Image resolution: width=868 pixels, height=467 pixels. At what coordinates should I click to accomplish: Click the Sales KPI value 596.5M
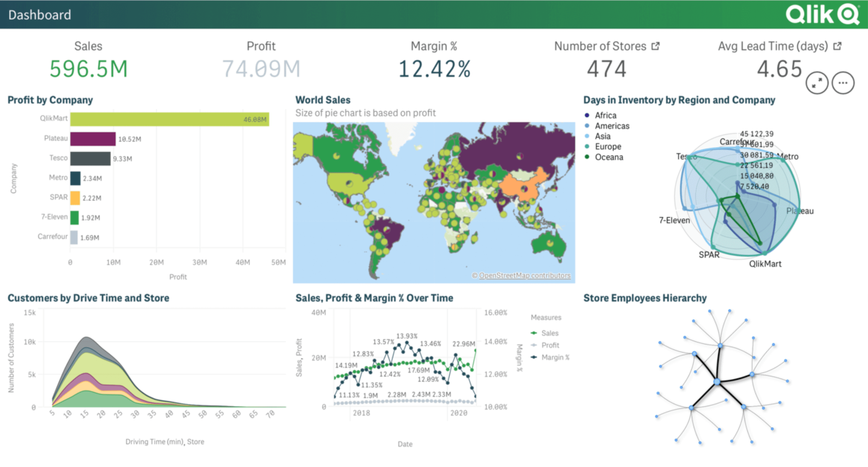coord(88,69)
